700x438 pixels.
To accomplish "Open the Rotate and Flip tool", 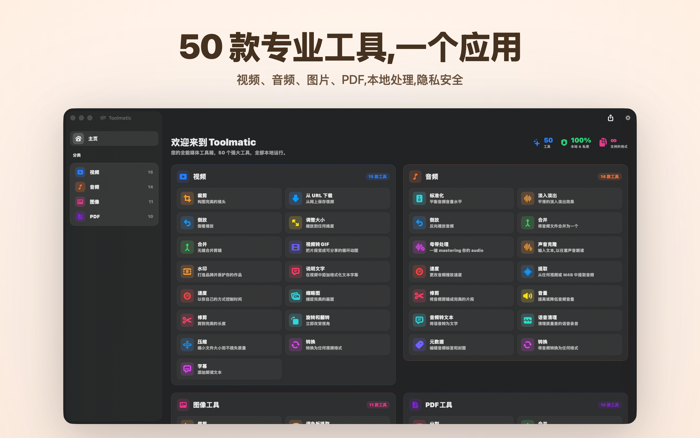I will pyautogui.click(x=338, y=320).
